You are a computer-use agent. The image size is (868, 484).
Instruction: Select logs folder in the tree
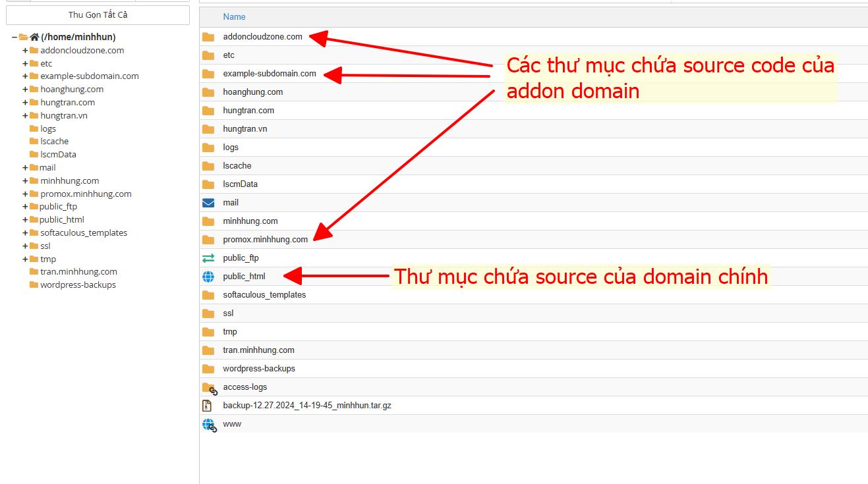point(48,128)
